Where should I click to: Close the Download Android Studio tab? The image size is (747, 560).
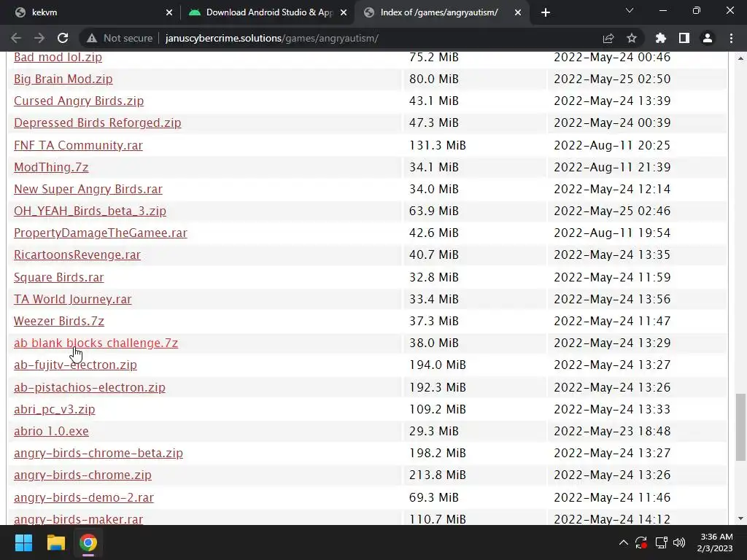click(343, 12)
